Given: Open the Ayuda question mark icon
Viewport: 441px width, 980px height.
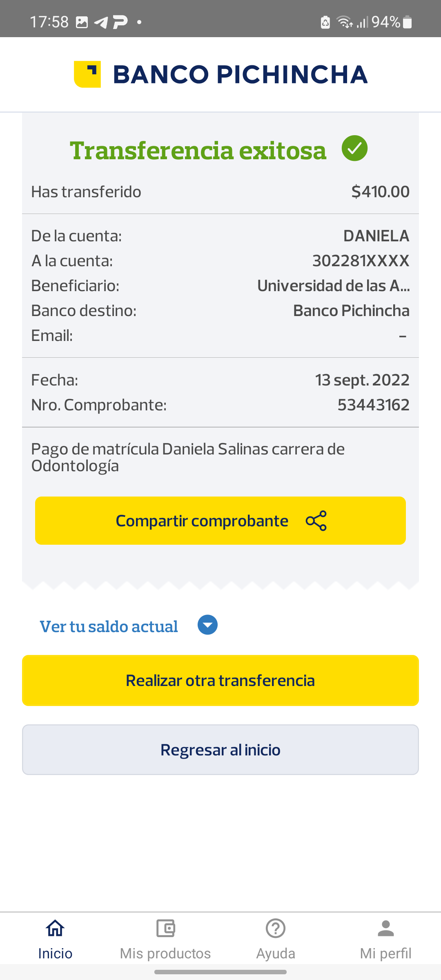Looking at the screenshot, I should (x=276, y=928).
